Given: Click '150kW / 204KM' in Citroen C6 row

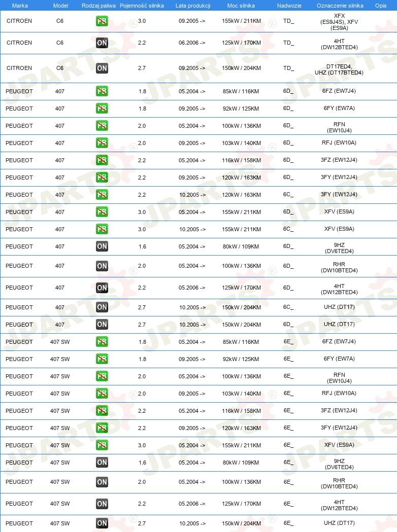Looking at the screenshot, I should 241,68.
